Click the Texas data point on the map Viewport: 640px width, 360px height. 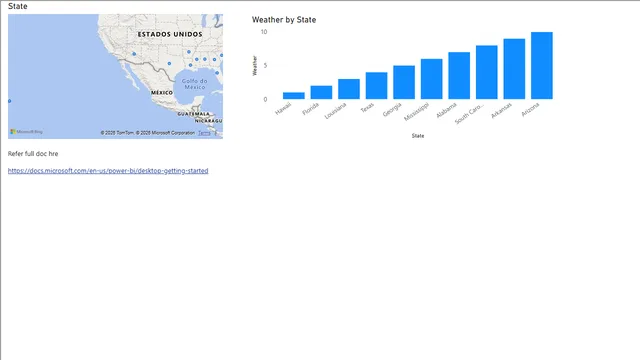(x=169, y=64)
